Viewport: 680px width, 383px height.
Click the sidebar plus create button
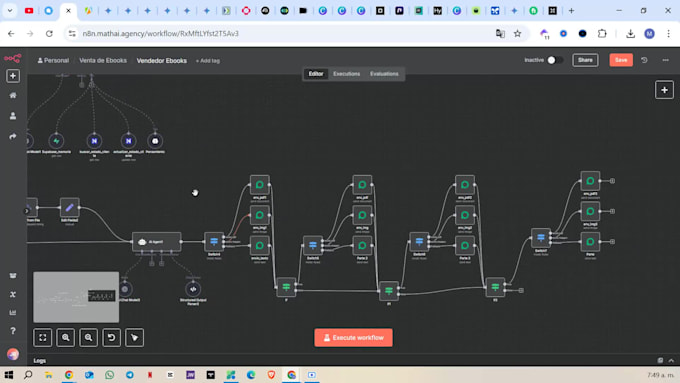tap(13, 76)
